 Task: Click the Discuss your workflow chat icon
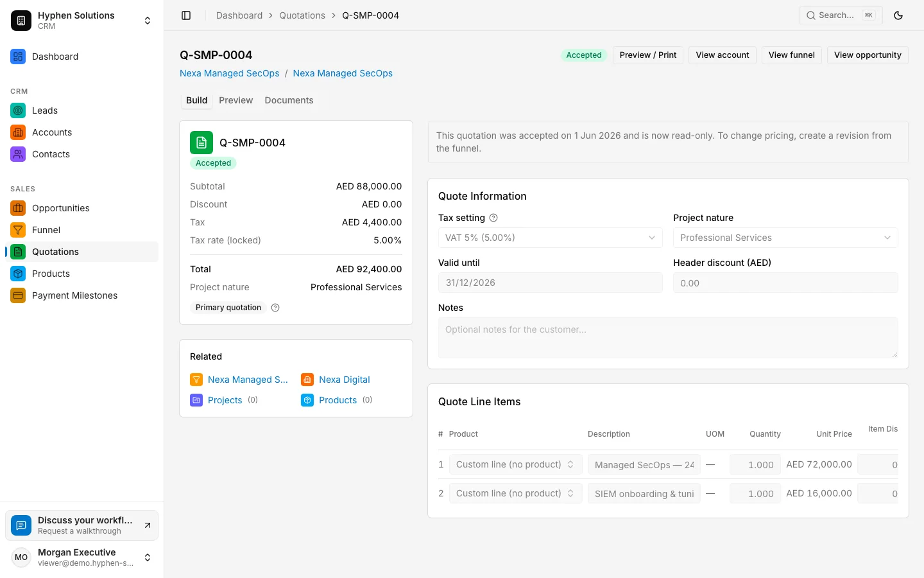21,525
